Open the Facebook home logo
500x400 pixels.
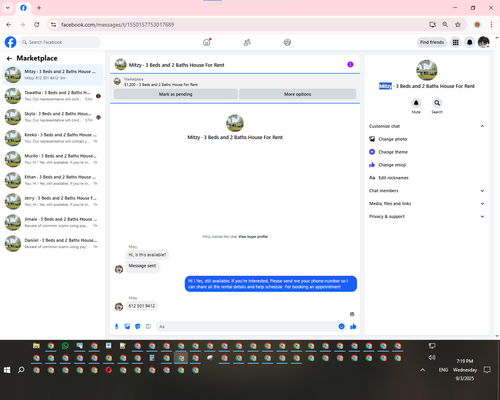tap(10, 42)
